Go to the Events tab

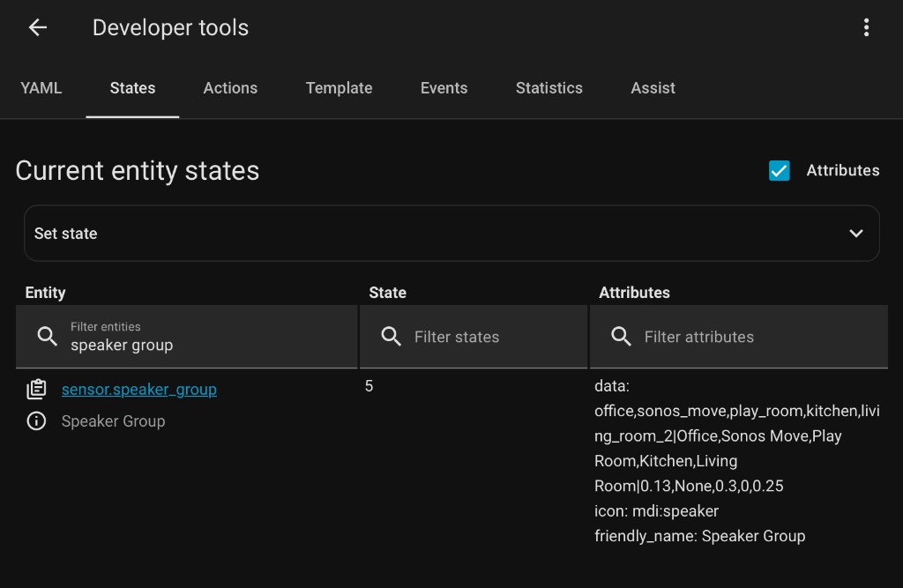(x=444, y=88)
